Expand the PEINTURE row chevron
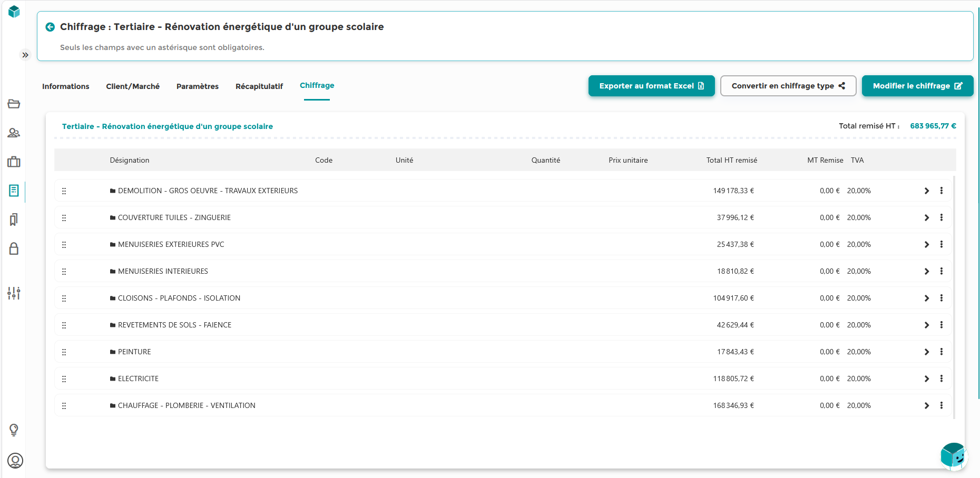Viewport: 980px width, 478px height. (x=927, y=352)
